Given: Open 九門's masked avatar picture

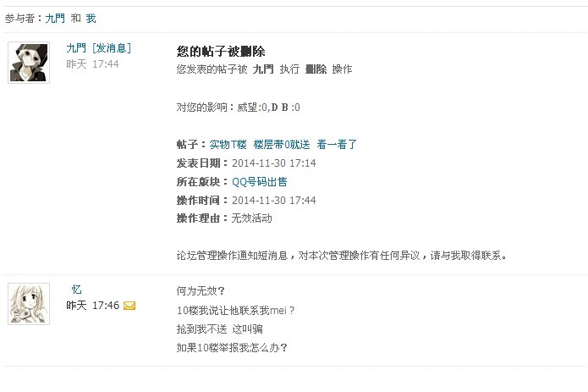Looking at the screenshot, I should pyautogui.click(x=29, y=63).
